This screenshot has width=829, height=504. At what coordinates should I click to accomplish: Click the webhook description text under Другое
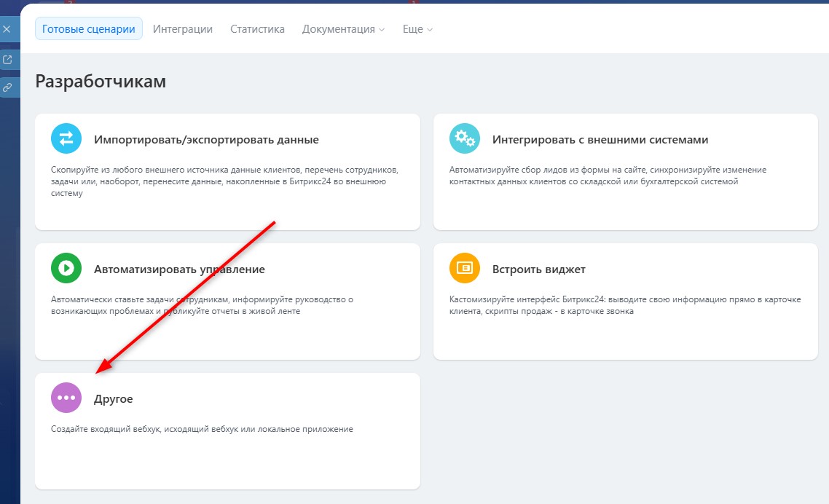pyautogui.click(x=202, y=430)
